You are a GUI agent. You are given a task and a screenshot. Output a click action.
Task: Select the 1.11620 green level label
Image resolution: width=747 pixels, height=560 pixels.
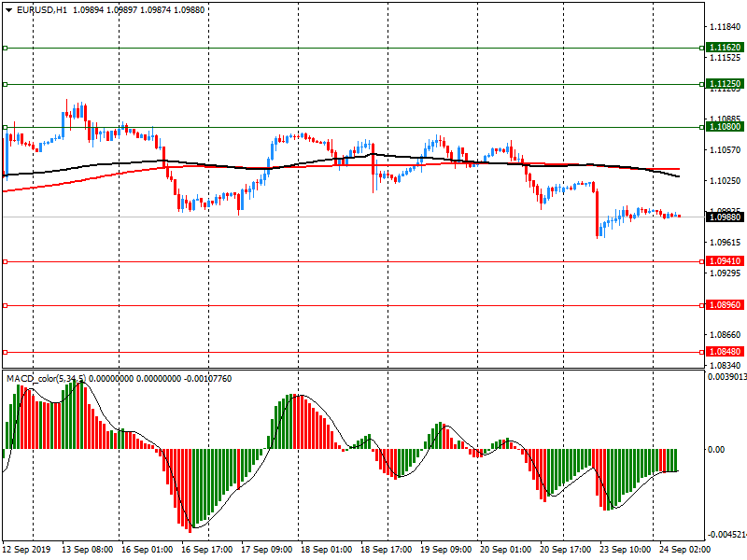726,48
